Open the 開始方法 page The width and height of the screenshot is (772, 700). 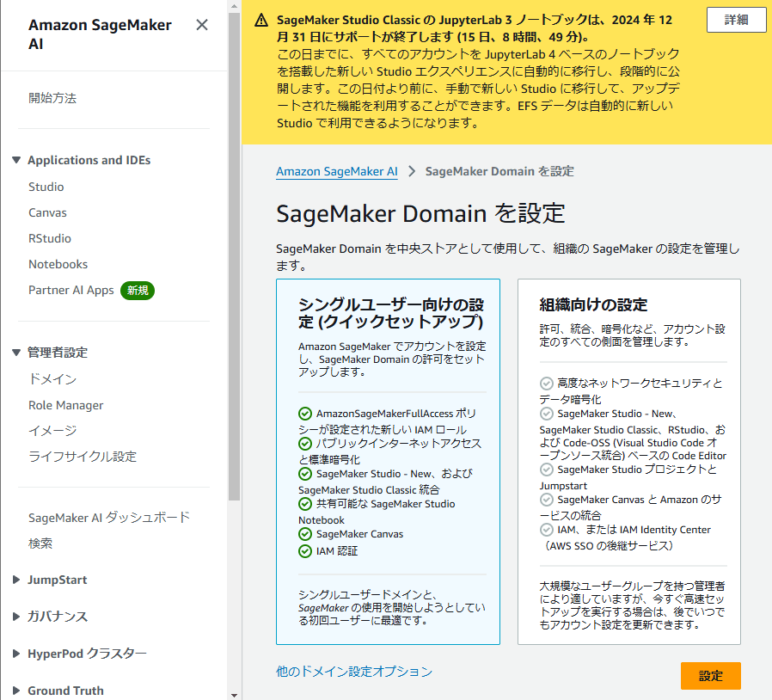click(x=52, y=97)
